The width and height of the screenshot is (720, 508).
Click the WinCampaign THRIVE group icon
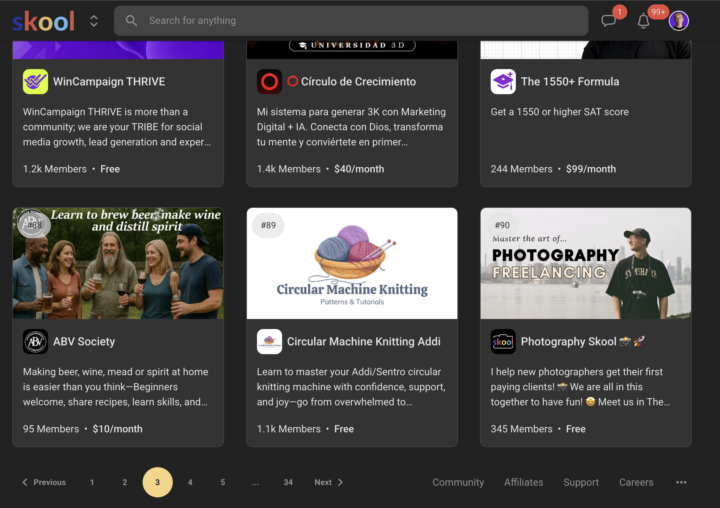[x=35, y=82]
